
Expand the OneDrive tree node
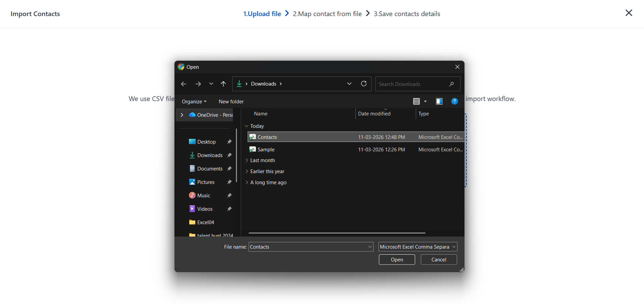(182, 115)
